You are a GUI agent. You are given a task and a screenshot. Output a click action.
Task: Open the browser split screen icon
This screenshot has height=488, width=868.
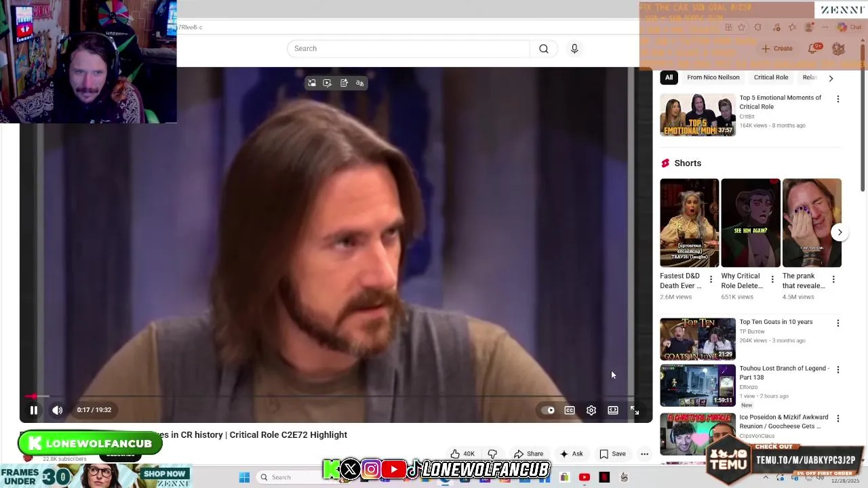click(728, 27)
